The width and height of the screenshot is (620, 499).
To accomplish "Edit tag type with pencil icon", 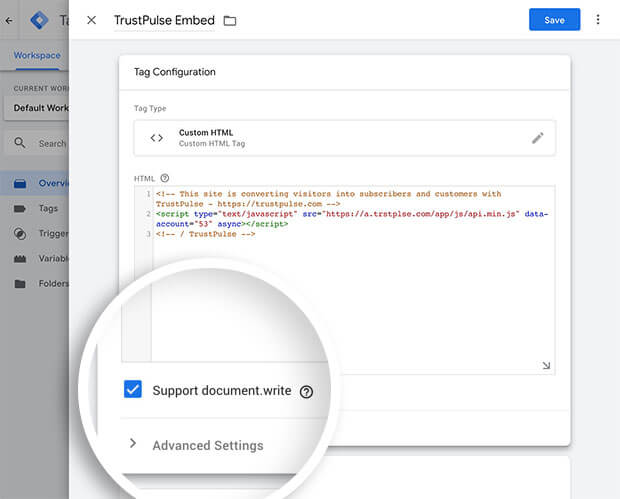I will tap(537, 138).
